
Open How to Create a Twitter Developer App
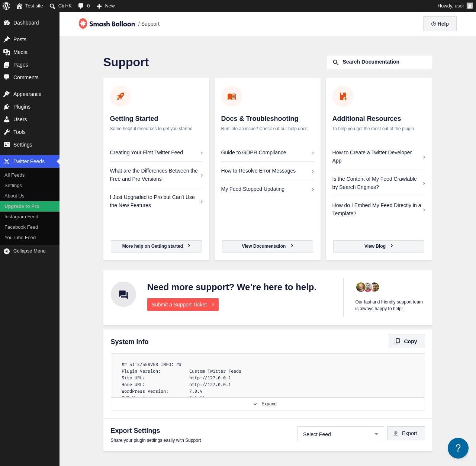point(379,157)
